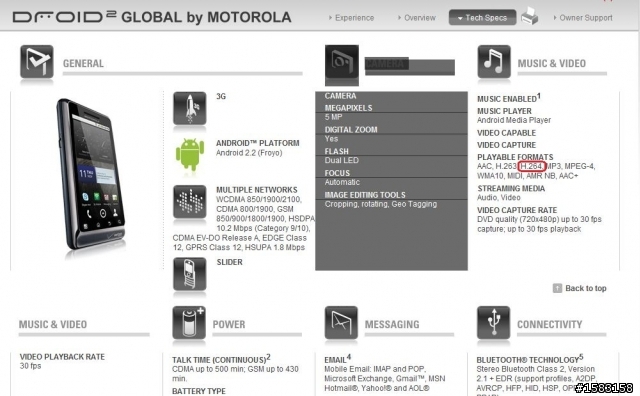Click the Camera section icon
The width and height of the screenshot is (640, 396).
[342, 62]
